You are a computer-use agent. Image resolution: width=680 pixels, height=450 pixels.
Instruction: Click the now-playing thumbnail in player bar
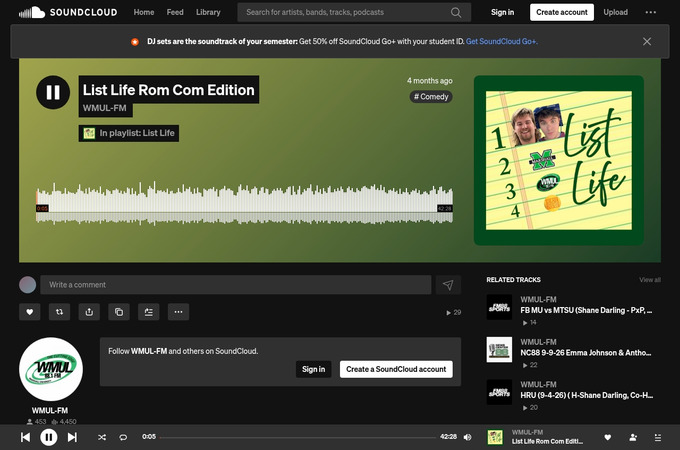pos(495,437)
